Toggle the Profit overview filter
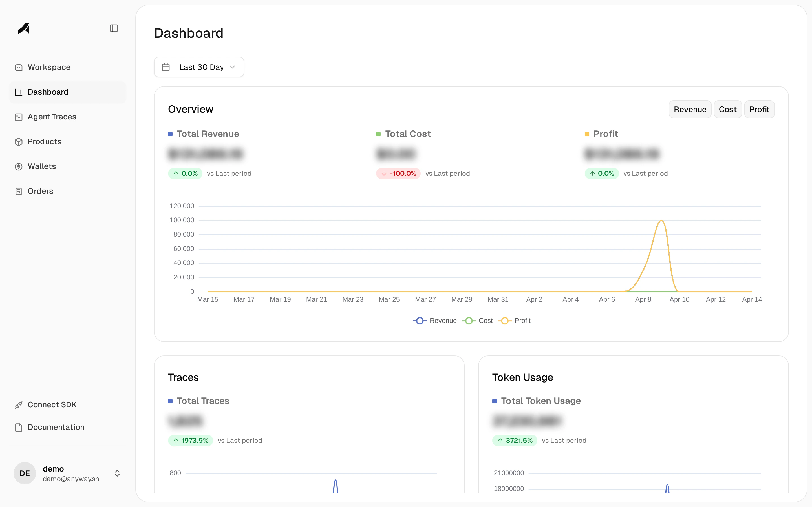 pyautogui.click(x=759, y=109)
